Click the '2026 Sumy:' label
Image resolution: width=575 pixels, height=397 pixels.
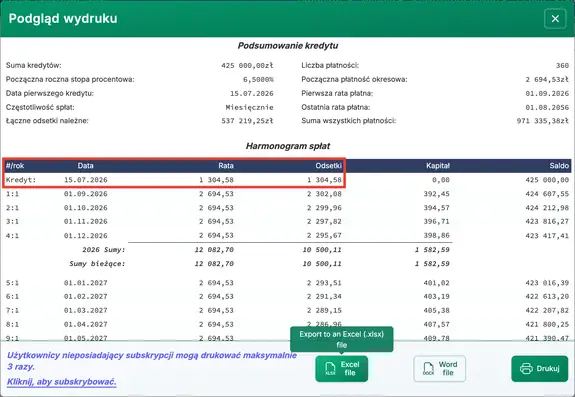click(x=103, y=250)
